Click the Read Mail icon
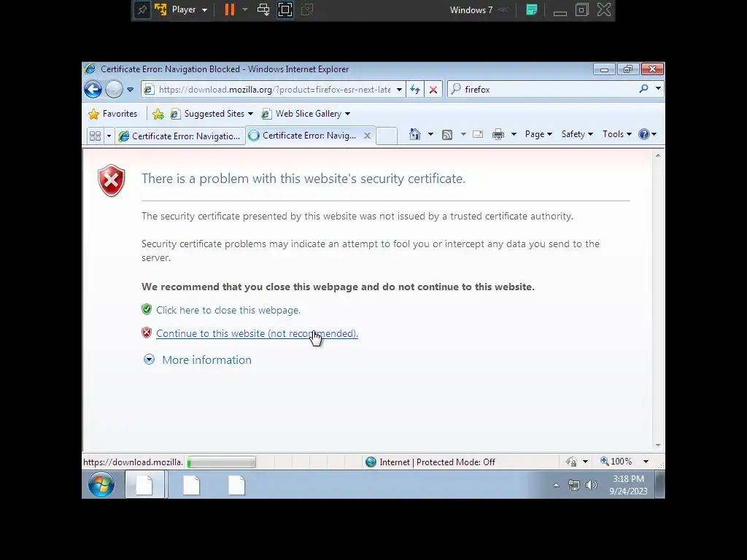Screen dimensions: 747x560 pos(478,134)
